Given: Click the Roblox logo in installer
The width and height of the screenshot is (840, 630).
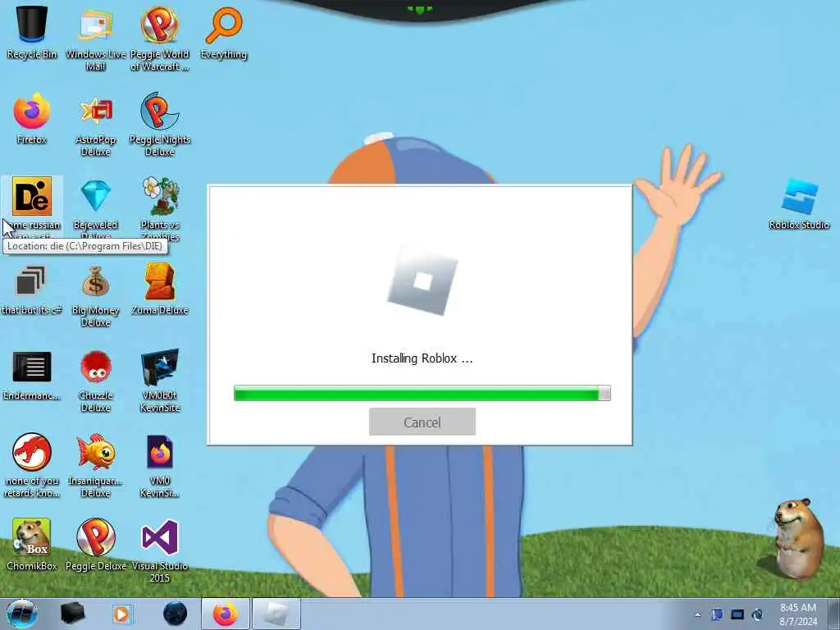Looking at the screenshot, I should 422,281.
